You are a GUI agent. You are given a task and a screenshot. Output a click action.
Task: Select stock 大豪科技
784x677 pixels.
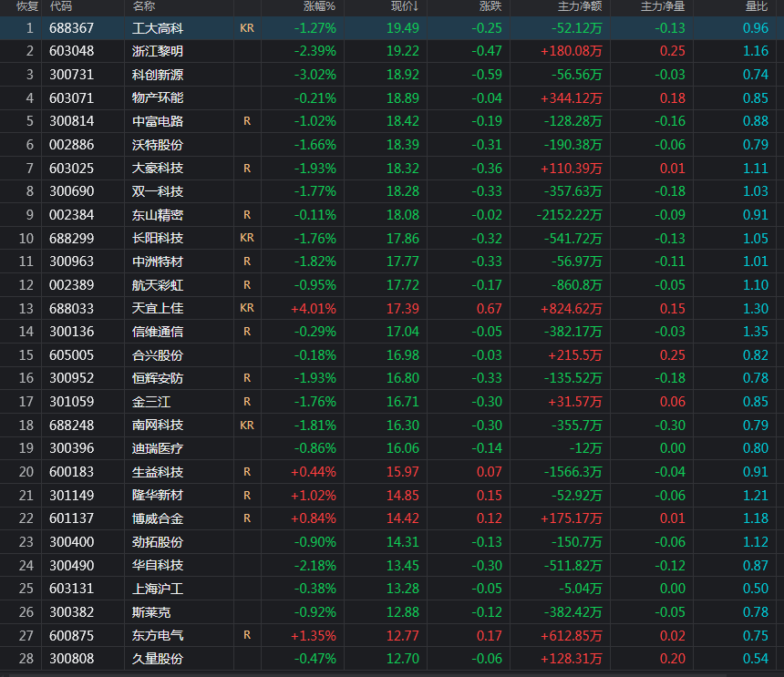click(158, 169)
